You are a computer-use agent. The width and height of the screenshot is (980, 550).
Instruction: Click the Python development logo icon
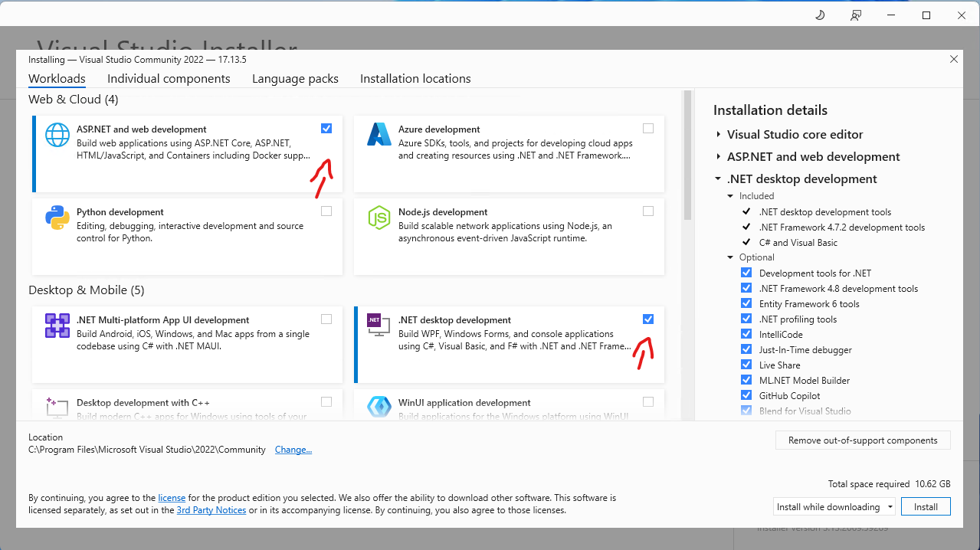[x=57, y=218]
